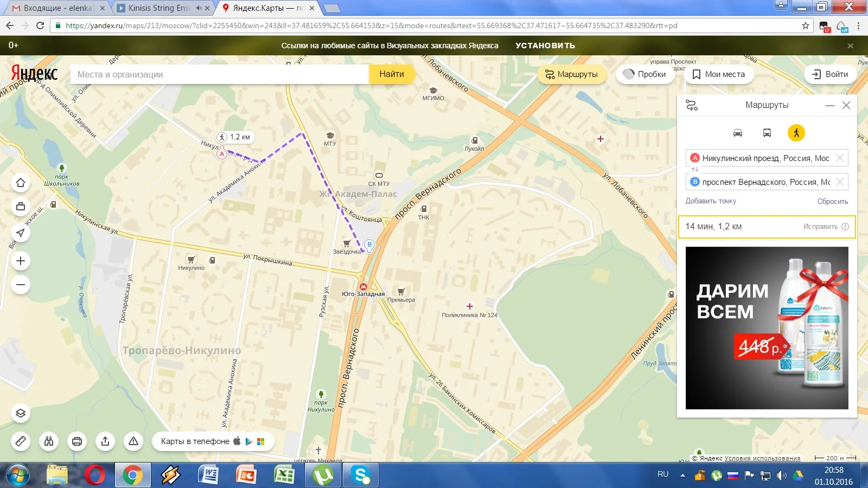Close the Маршруты panel

[x=846, y=105]
